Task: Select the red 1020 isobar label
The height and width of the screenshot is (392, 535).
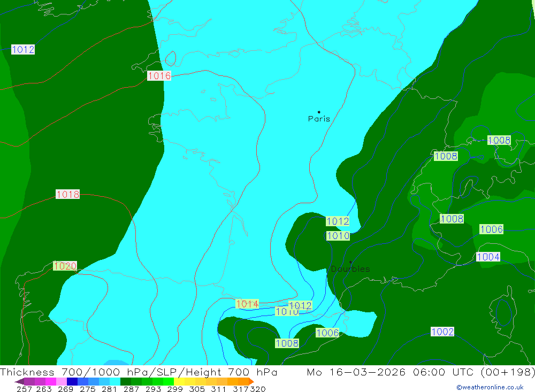Action: pos(65,266)
